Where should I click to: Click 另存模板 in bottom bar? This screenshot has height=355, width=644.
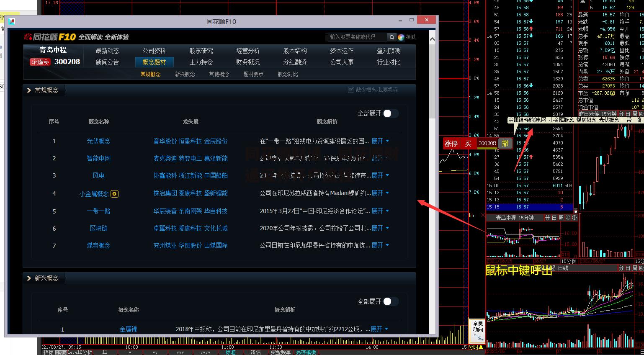(x=306, y=352)
